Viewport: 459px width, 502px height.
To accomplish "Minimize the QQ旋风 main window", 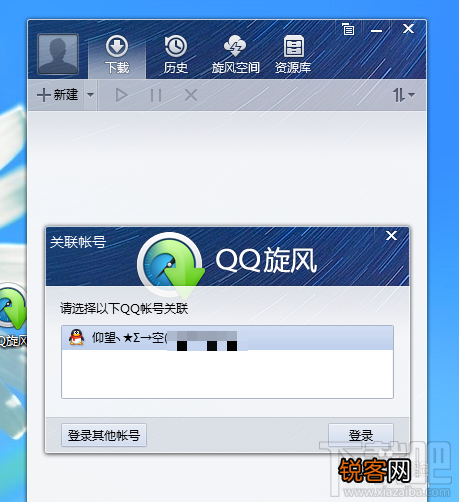I will (x=377, y=30).
